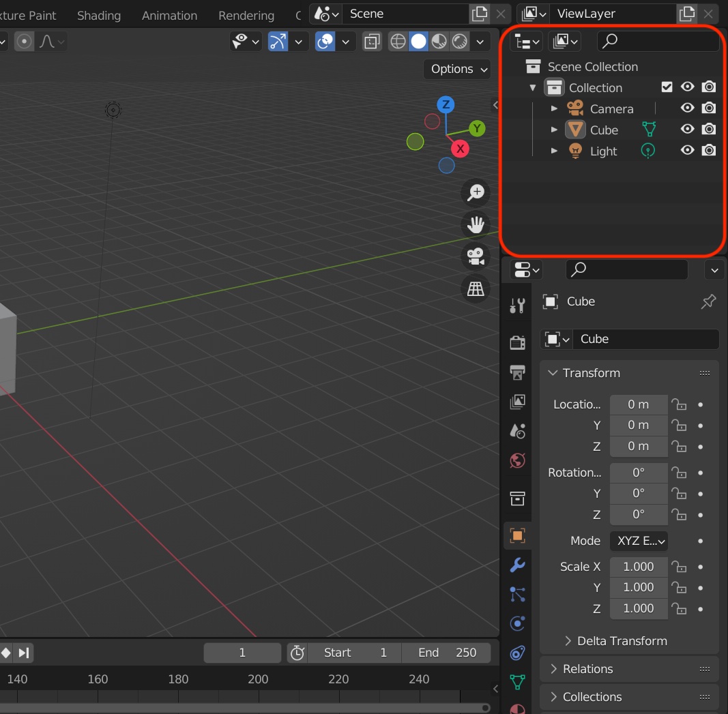
Task: Open the Physics properties tab
Action: pyautogui.click(x=517, y=623)
